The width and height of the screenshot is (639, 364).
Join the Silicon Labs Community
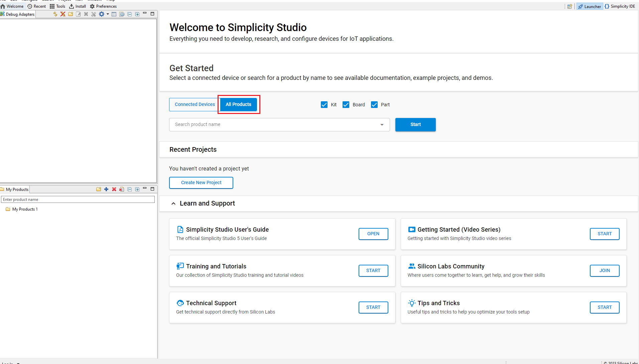(605, 270)
